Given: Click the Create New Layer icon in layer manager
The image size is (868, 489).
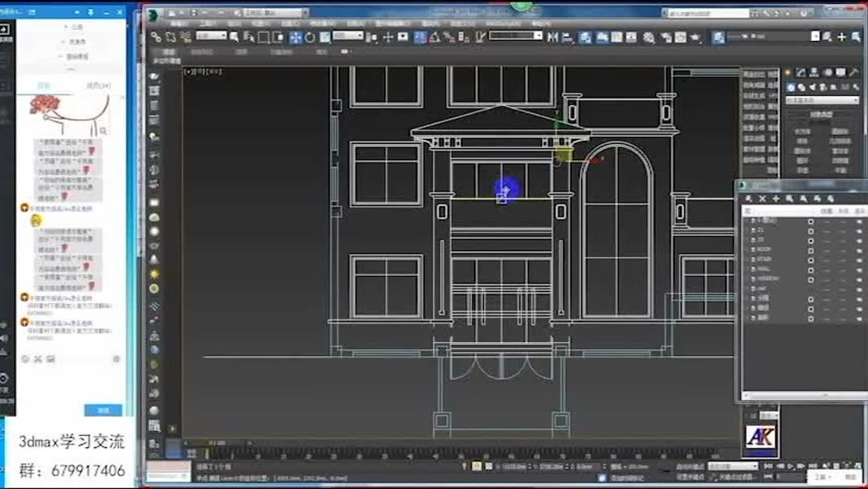Looking at the screenshot, I should coord(749,198).
